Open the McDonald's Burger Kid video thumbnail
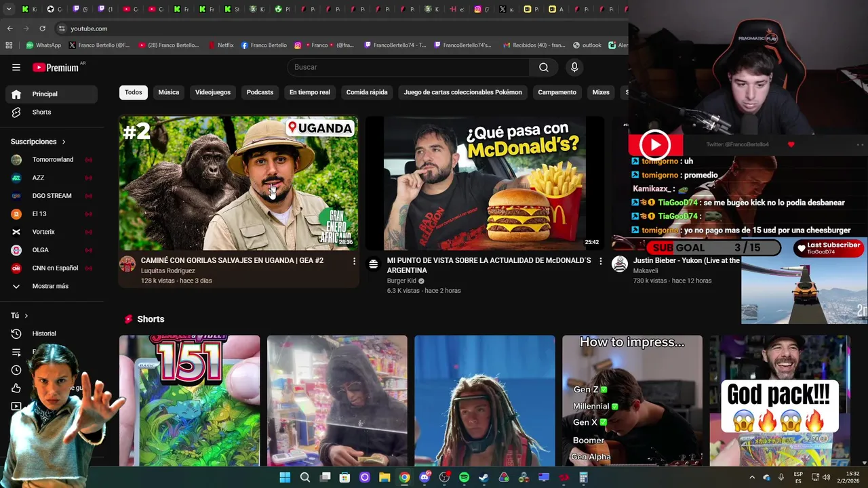Viewport: 868px width, 488px height. click(x=484, y=183)
